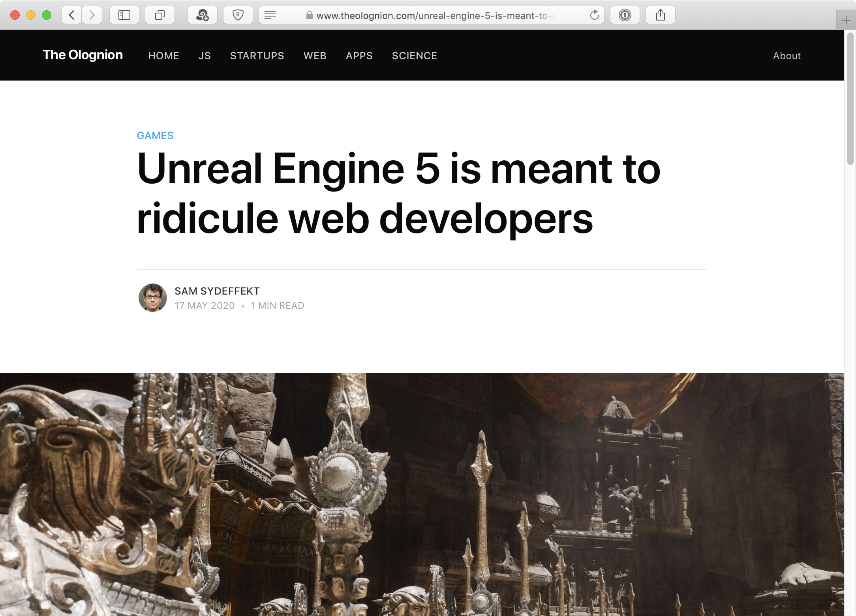Image resolution: width=856 pixels, height=616 pixels.
Task: Click the privacy shield extension icon
Action: pos(238,15)
